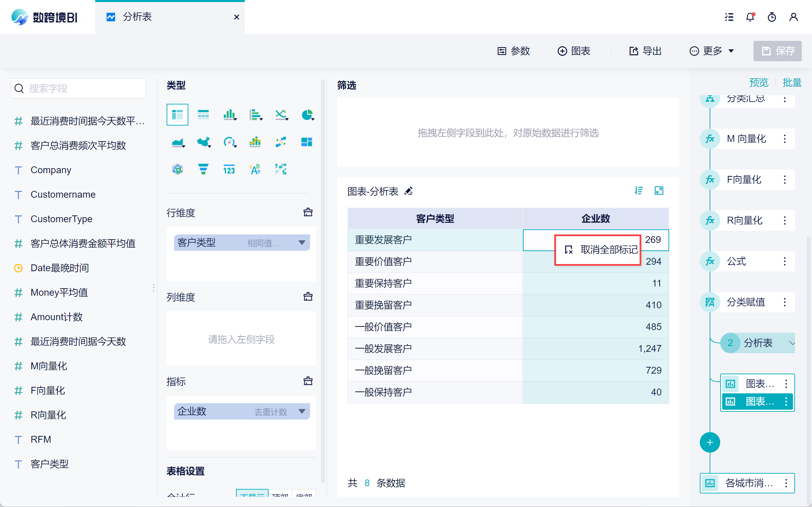The image size is (812, 507).
Task: Click the sort icon above the table
Action: tap(639, 191)
